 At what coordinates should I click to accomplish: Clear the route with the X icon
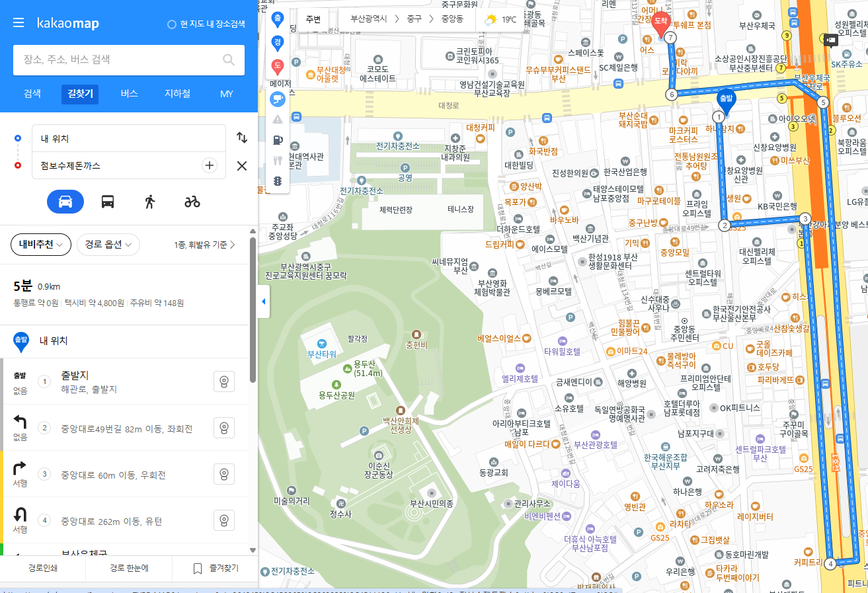point(242,166)
